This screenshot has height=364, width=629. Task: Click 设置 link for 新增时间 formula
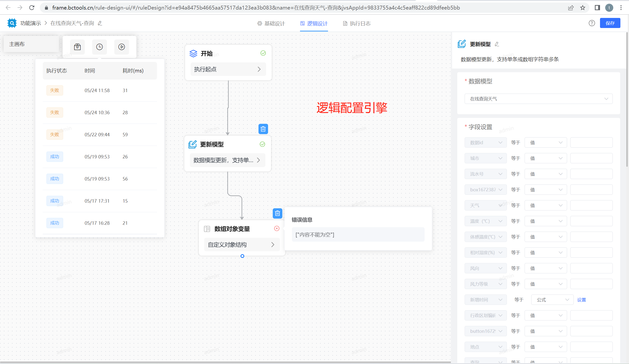pos(581,300)
